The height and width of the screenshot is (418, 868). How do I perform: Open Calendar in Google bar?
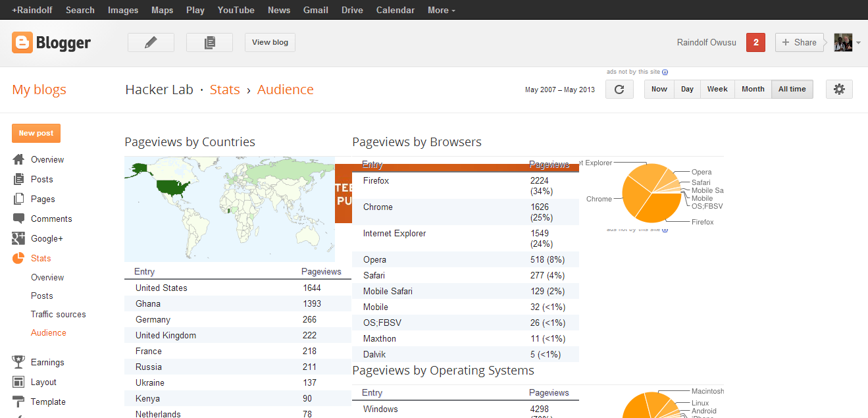pyautogui.click(x=396, y=10)
